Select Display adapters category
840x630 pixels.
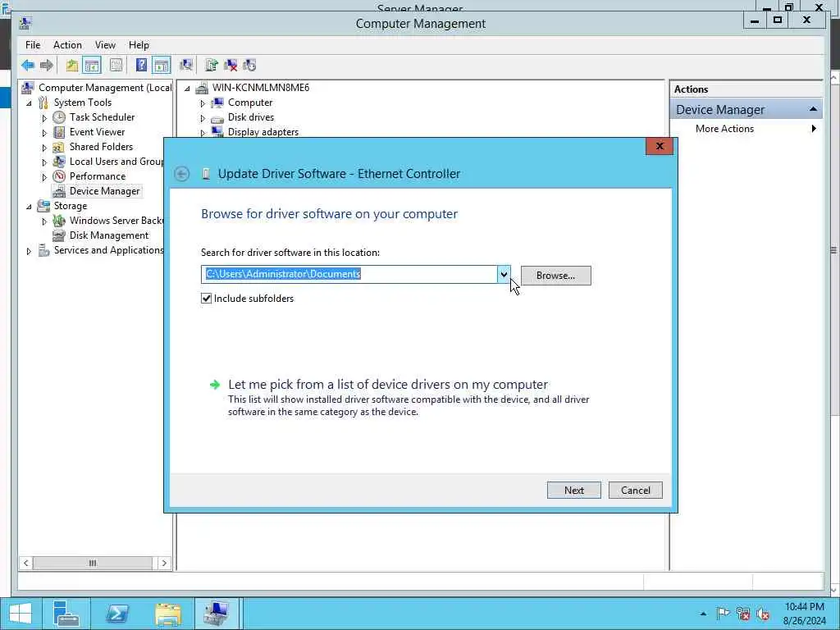(263, 132)
